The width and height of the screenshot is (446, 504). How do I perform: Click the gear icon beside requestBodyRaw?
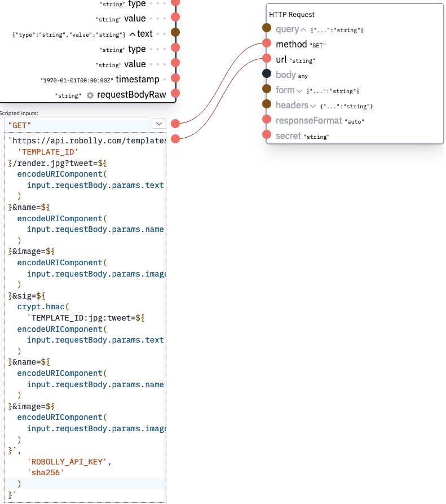90,95
